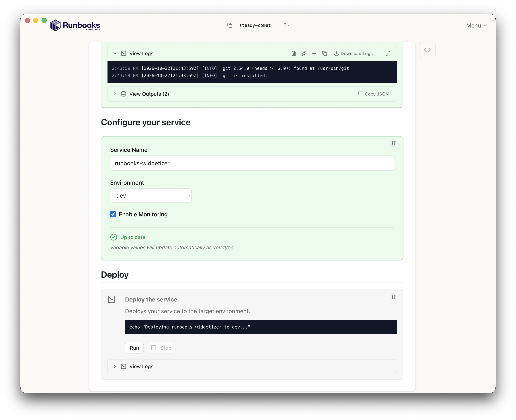516x420 pixels.
Task: Click the terminal icon beside Deploy the service
Action: pos(112,300)
